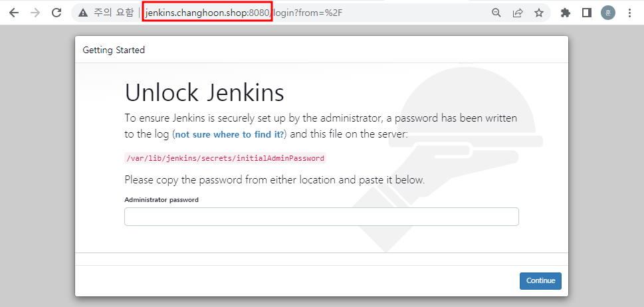Open the not-secure warning icon info

[x=83, y=13]
